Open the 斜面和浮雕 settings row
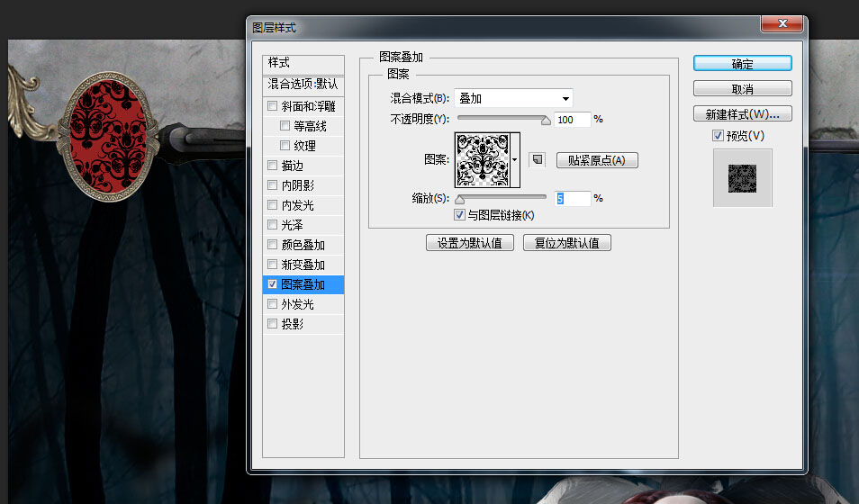859x504 pixels. point(303,106)
